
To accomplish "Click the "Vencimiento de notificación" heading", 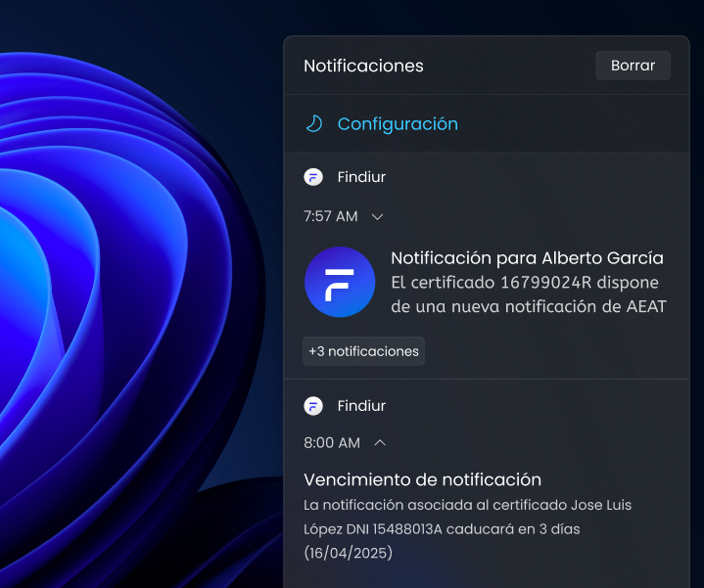I will click(422, 479).
